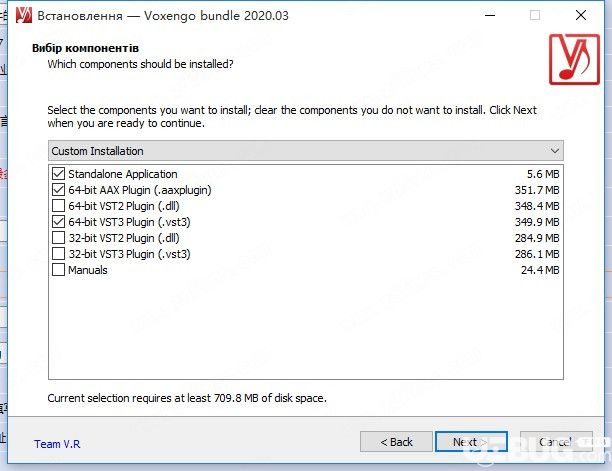The height and width of the screenshot is (471, 612).
Task: Check the Manuals component checkbox
Action: click(x=58, y=270)
